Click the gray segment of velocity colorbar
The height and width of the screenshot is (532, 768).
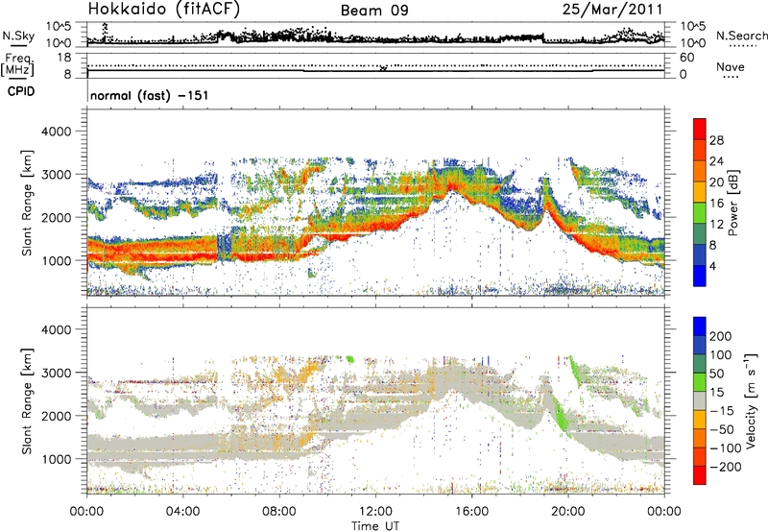(x=700, y=401)
